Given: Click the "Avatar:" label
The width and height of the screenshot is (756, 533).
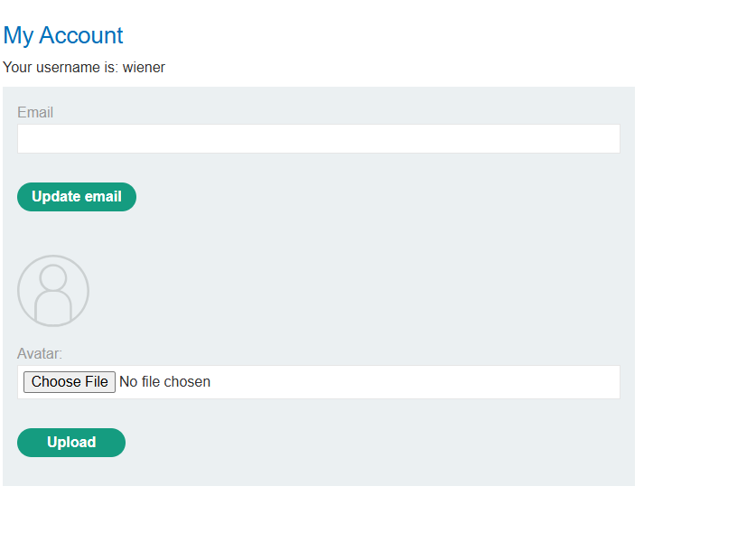Looking at the screenshot, I should coord(40,353).
